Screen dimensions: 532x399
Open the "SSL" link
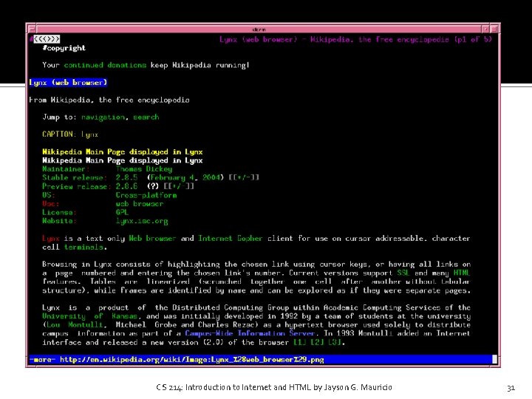(x=403, y=273)
